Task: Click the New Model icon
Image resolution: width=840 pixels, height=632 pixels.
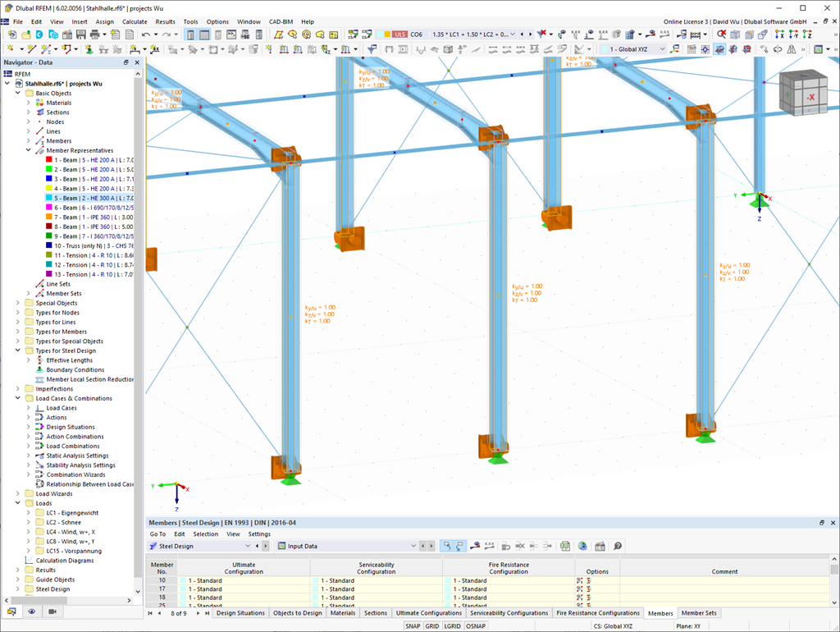Action: [x=13, y=34]
